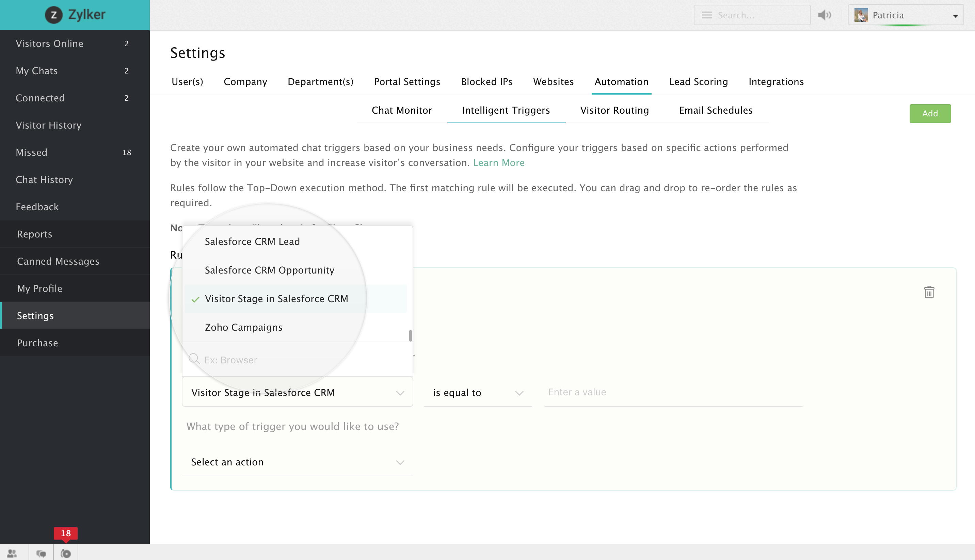
Task: Switch to Websites tab
Action: pyautogui.click(x=553, y=82)
